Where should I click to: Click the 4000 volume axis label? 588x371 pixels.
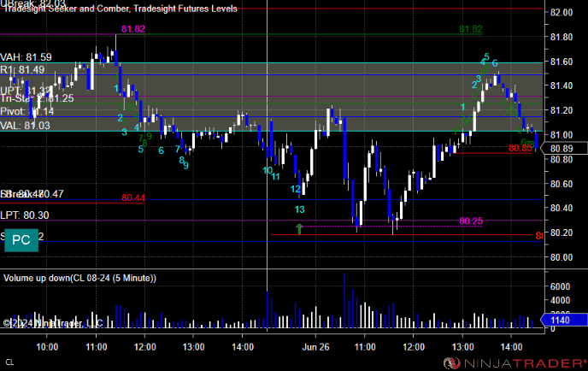tap(560, 301)
